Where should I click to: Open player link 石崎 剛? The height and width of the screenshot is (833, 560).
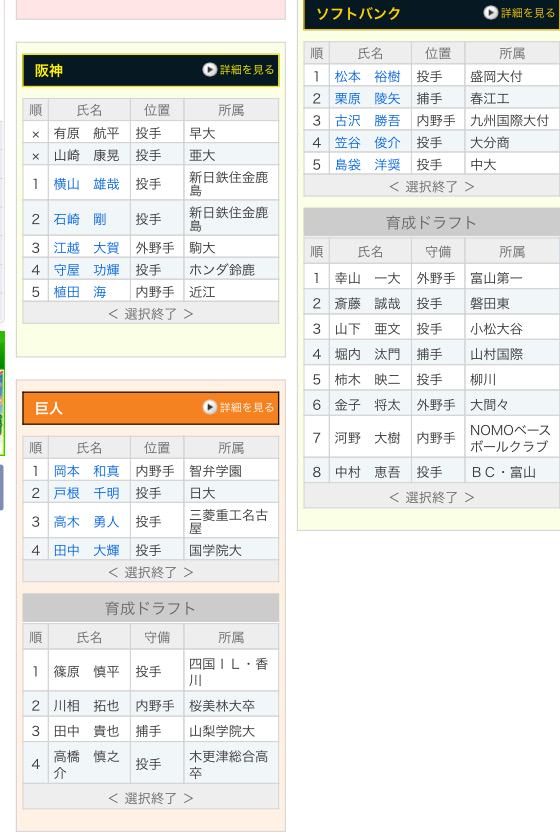(80, 219)
